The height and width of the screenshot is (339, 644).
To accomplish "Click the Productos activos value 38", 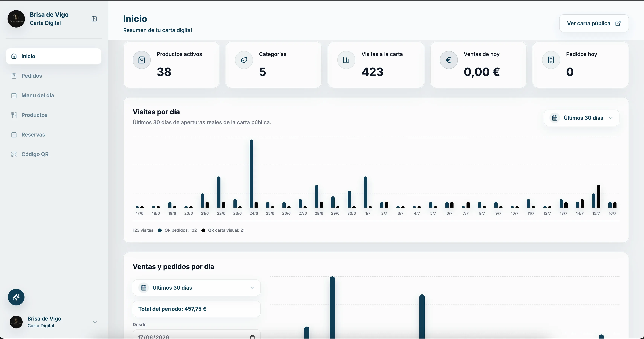I will click(x=164, y=72).
